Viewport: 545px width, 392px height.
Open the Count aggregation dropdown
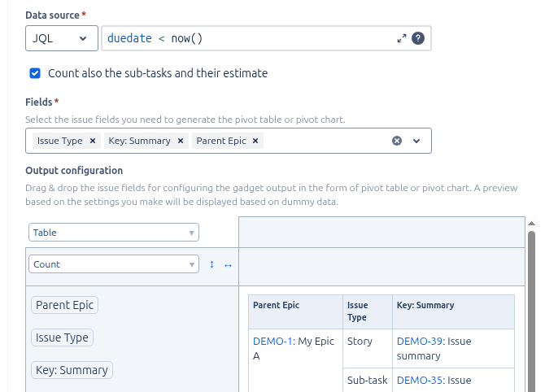point(114,264)
